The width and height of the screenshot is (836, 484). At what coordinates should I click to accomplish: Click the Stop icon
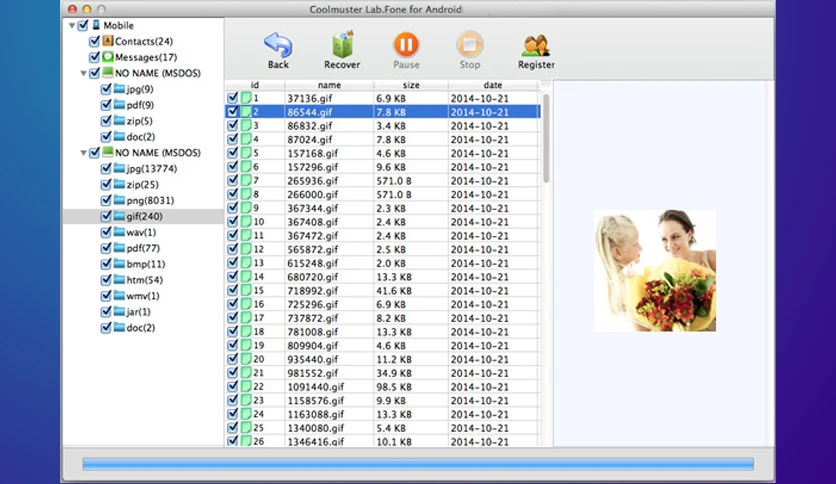click(470, 44)
